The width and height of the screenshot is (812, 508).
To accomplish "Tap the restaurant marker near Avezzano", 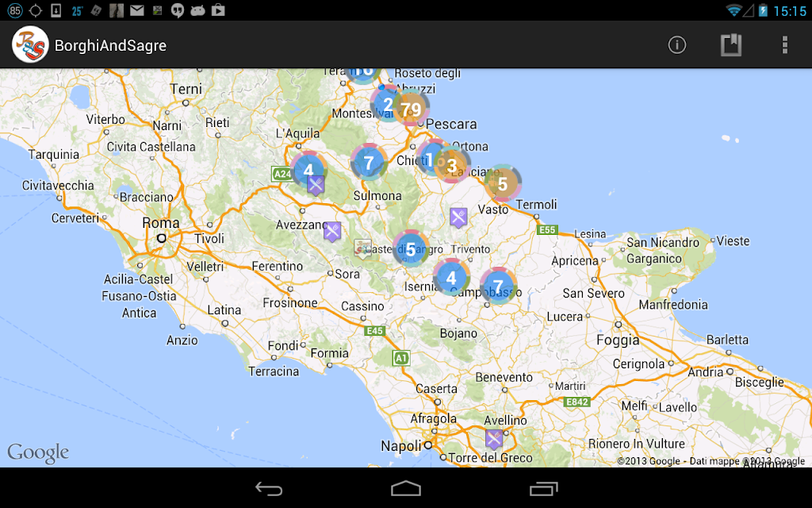I will pos(332,232).
